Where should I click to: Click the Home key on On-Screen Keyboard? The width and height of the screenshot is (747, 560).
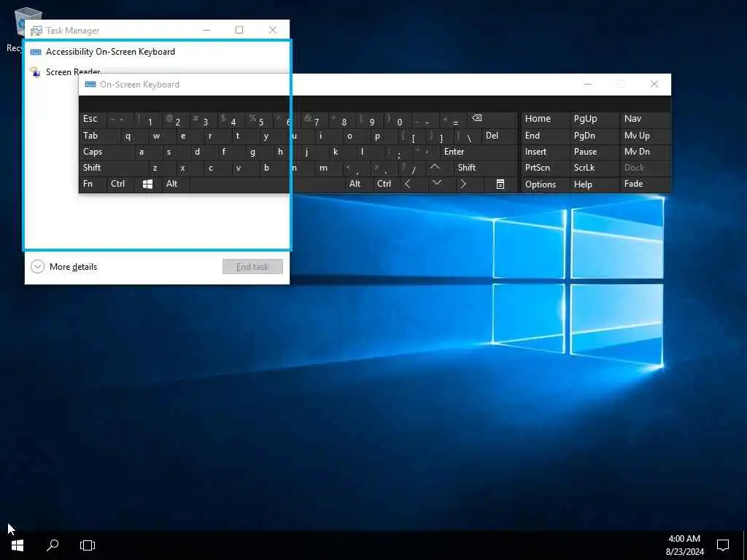coord(545,120)
